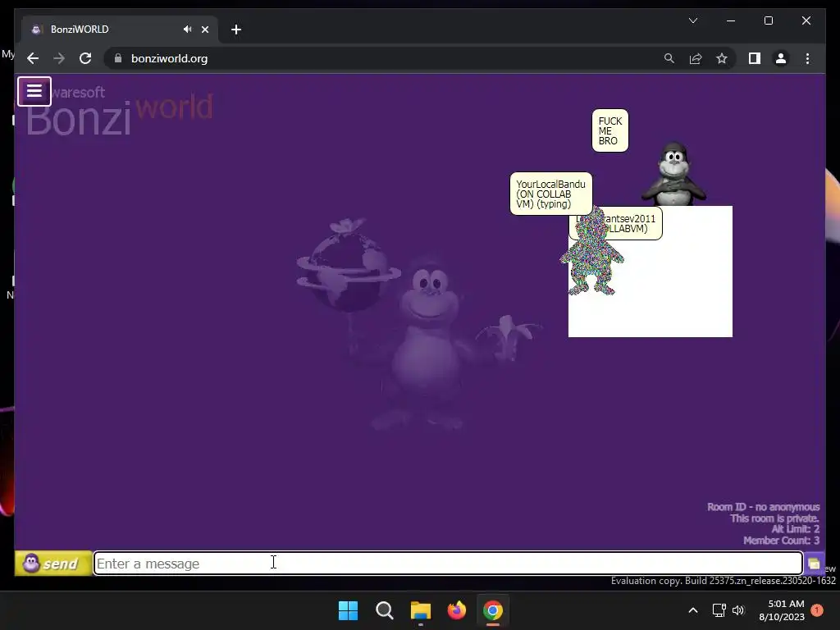Open the Windows Start menu
The width and height of the screenshot is (840, 630).
pyautogui.click(x=348, y=610)
